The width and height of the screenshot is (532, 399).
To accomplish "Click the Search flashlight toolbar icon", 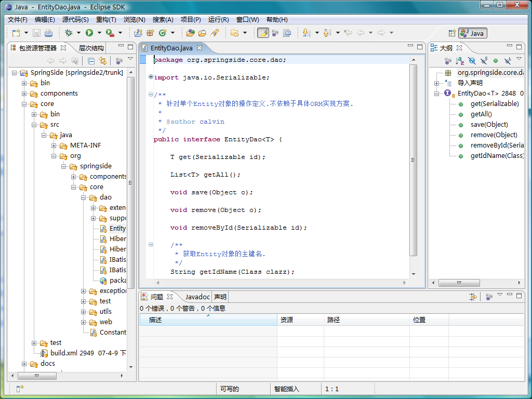I will point(215,33).
